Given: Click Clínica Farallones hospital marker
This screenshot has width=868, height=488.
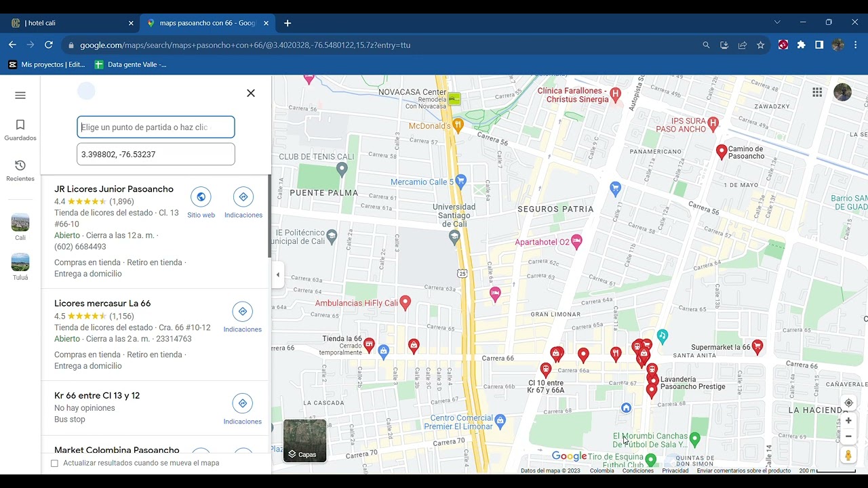Looking at the screenshot, I should click(615, 94).
